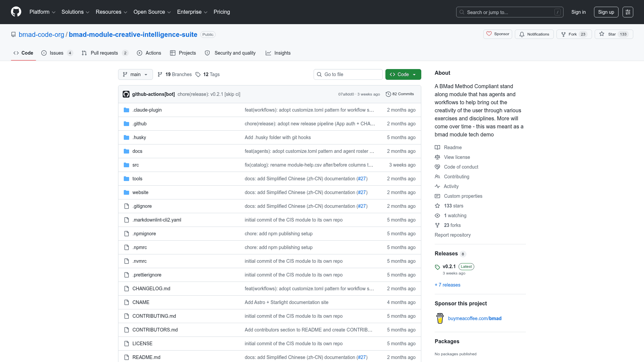644x362 pixels.
Task: Click the Sign in link
Action: [x=579, y=12]
